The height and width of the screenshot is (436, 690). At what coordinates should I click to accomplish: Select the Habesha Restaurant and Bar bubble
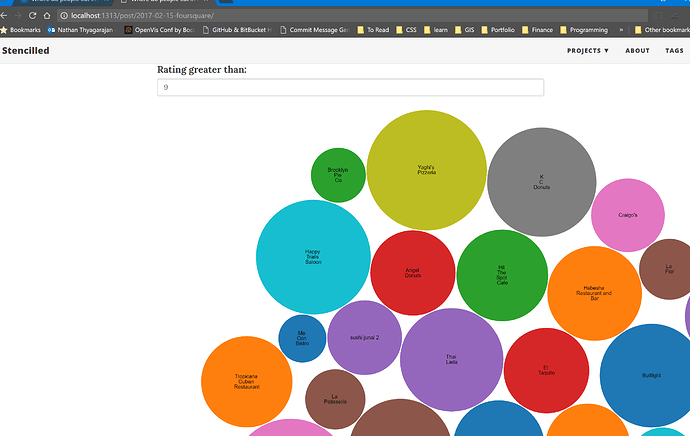point(594,293)
